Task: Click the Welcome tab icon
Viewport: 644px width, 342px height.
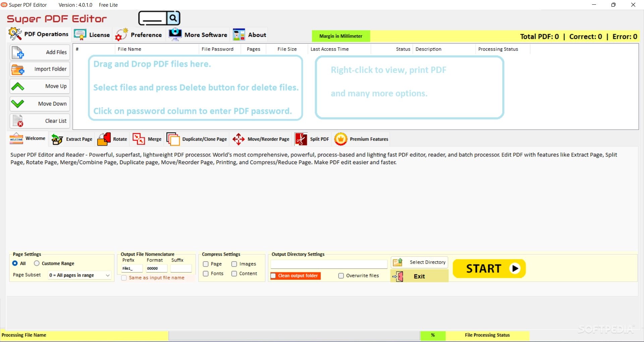Action: click(x=16, y=139)
